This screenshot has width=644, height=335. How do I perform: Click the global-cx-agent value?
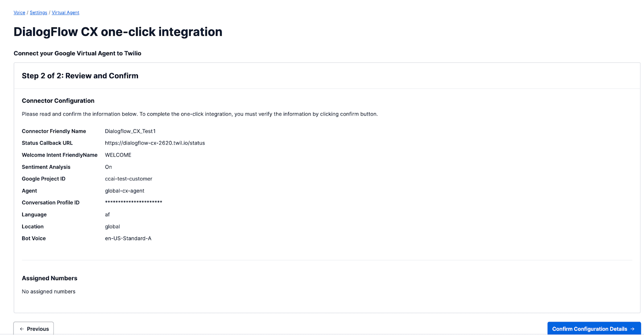(x=124, y=190)
